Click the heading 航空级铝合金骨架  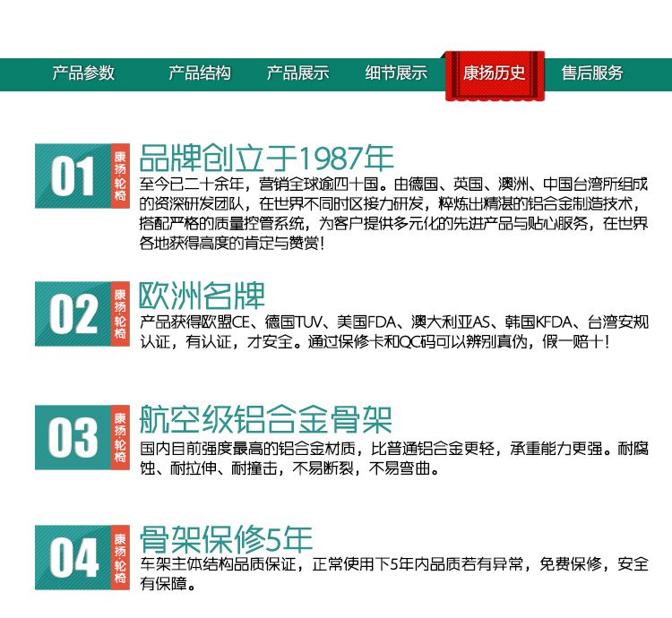point(266,420)
